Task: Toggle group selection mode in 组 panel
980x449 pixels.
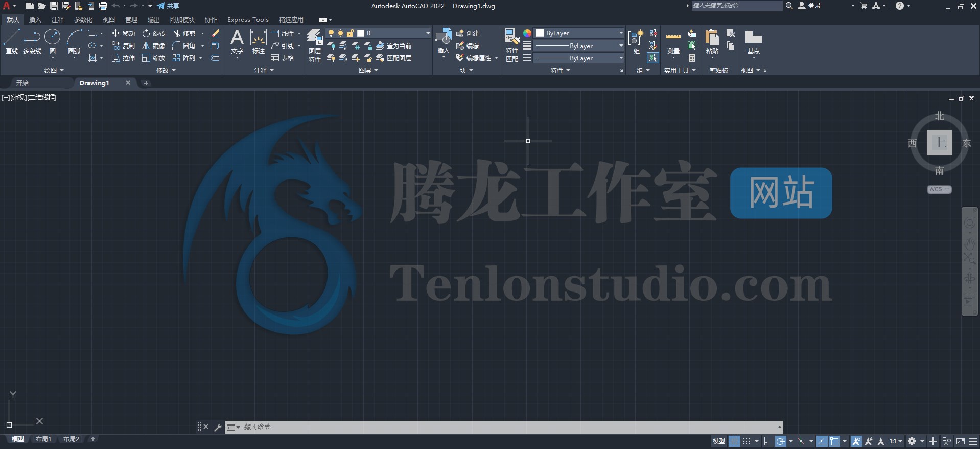Action: point(653,58)
